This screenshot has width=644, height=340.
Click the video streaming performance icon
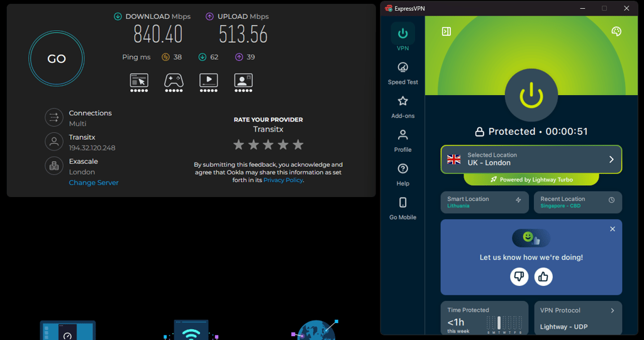[209, 82]
